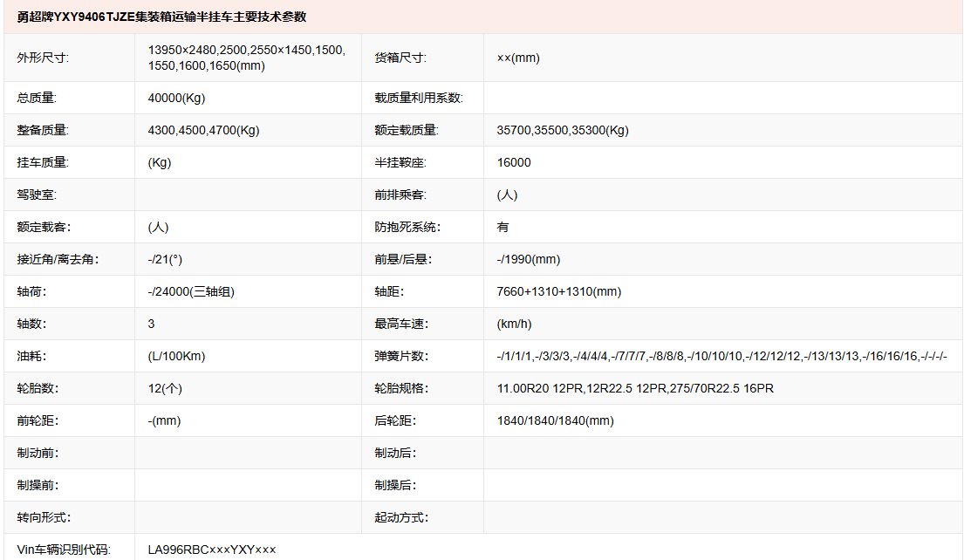Click the (Kg) trailer mass value

(x=160, y=162)
